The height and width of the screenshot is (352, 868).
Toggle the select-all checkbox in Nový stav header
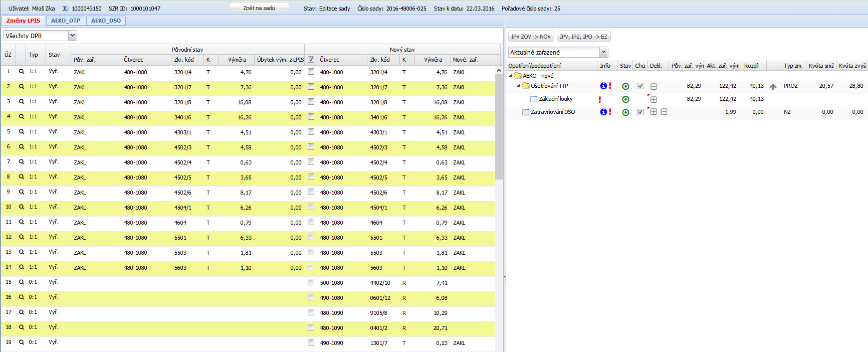311,60
